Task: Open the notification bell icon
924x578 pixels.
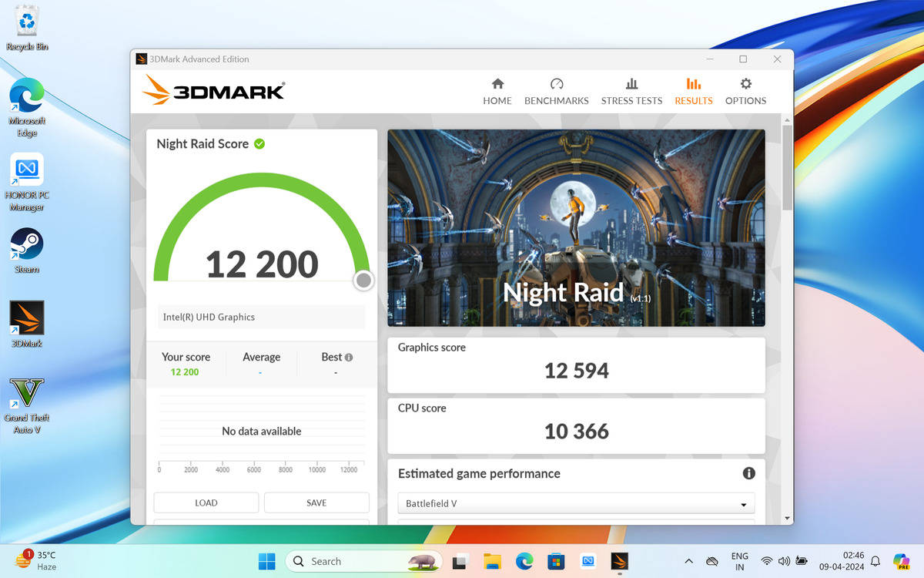Action: [875, 561]
